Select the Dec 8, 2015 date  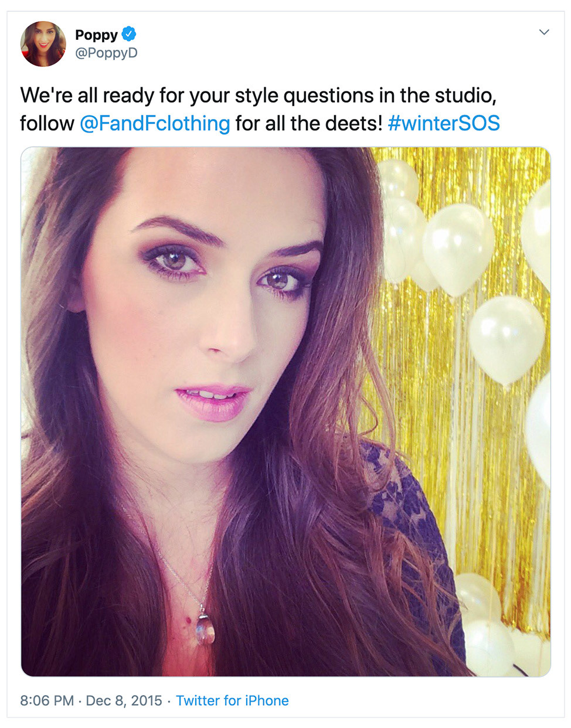tap(124, 700)
